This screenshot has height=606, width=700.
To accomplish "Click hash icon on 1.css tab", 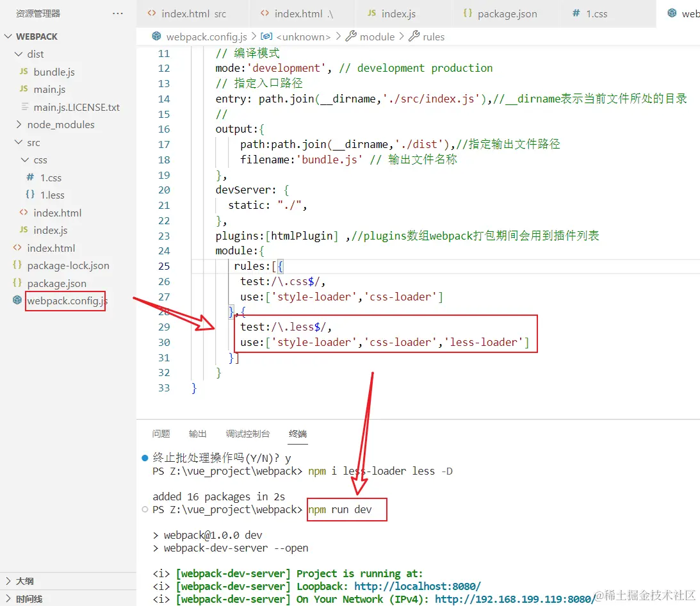I will point(576,13).
